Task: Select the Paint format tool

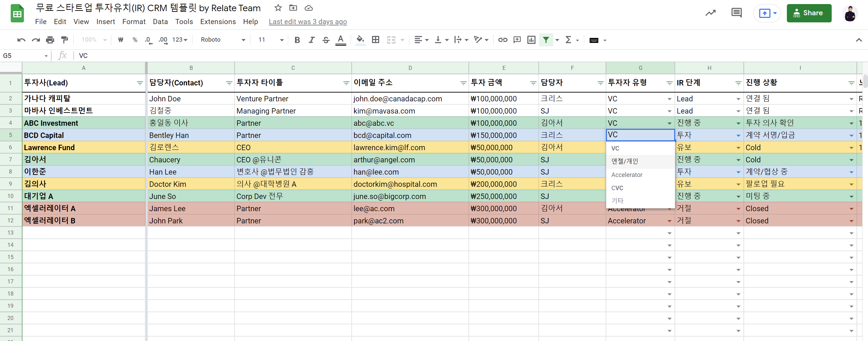Action: pos(64,40)
